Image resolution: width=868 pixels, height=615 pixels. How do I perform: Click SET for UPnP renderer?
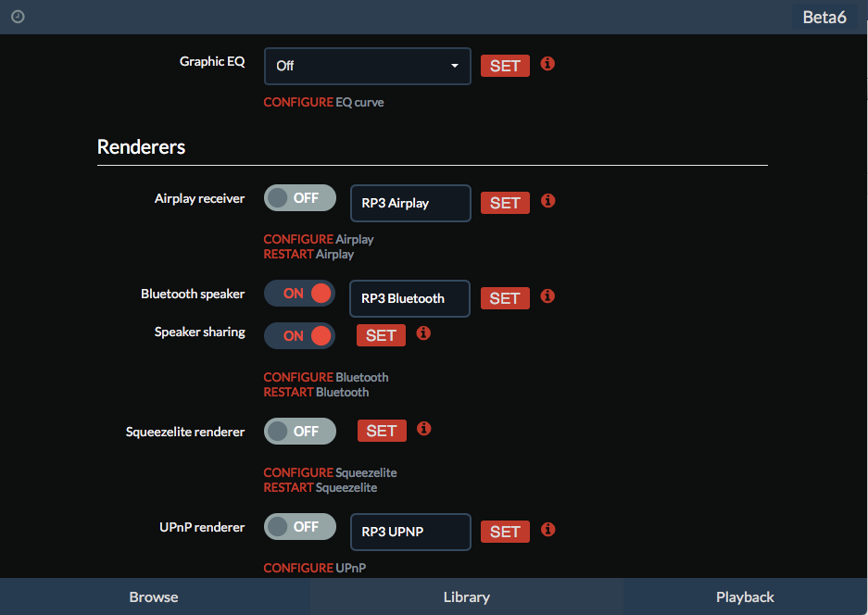[505, 532]
